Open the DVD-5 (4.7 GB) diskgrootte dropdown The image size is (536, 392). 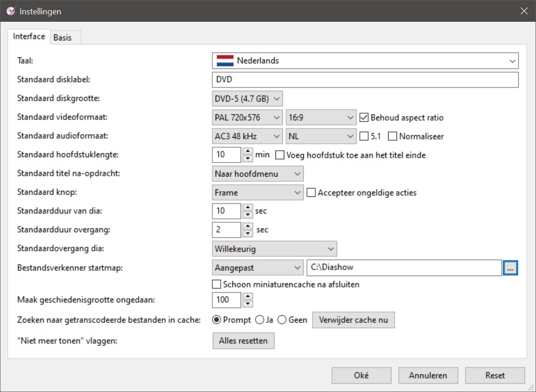pos(247,99)
